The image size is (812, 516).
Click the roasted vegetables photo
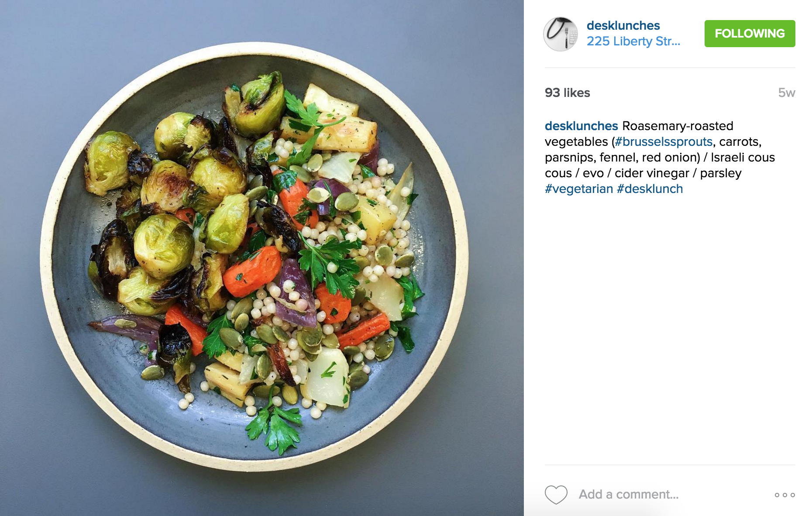[x=262, y=258]
